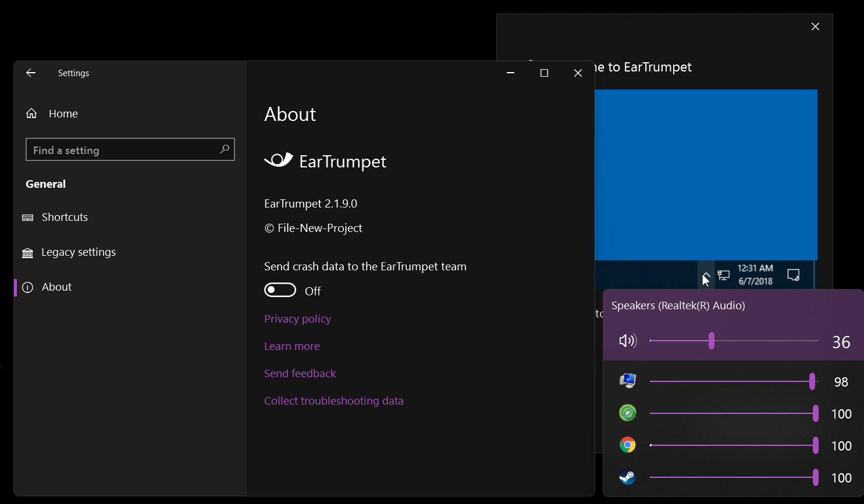Click Chrome's '100' volume value
The width and height of the screenshot is (864, 504).
click(x=841, y=446)
